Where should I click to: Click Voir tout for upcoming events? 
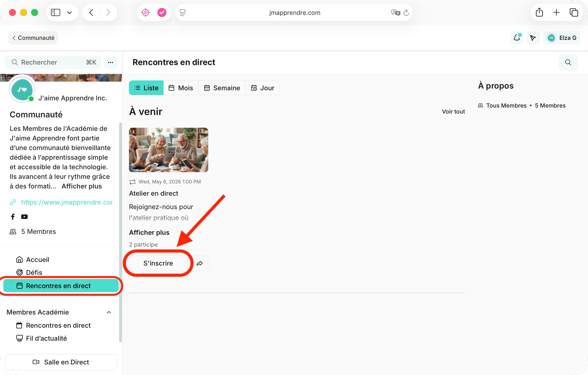click(453, 112)
